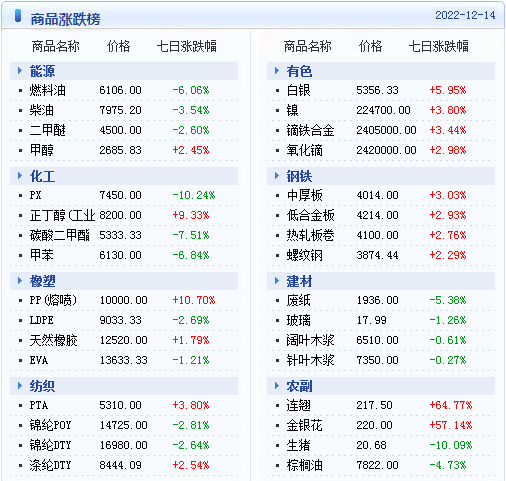Click the 商品涨跌榜 title
Screen dimensions: 506x481
coord(65,19)
